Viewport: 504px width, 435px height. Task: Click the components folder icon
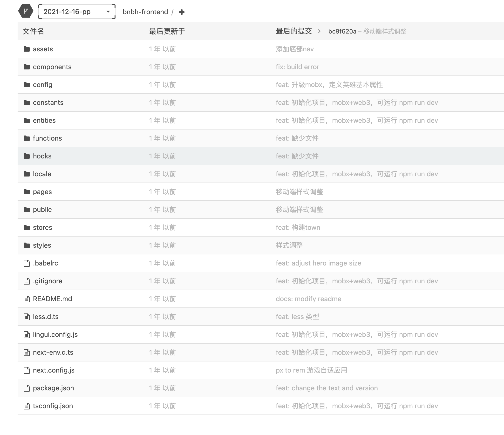[27, 67]
